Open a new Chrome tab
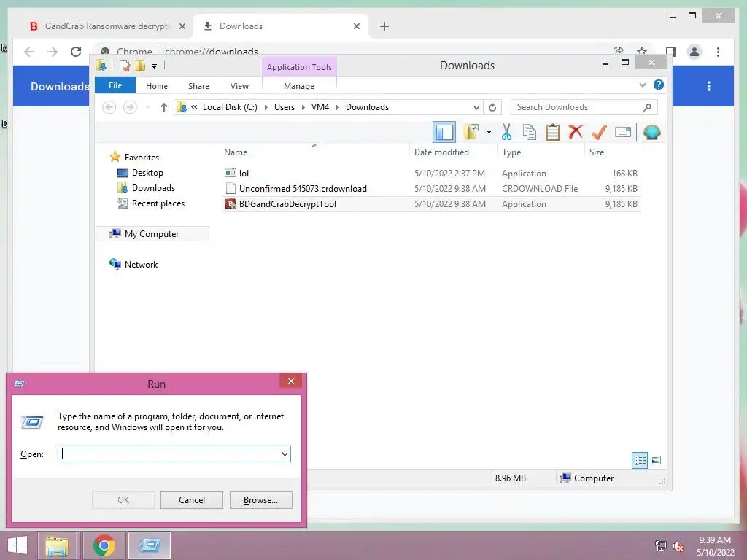This screenshot has width=747, height=560. pos(384,26)
